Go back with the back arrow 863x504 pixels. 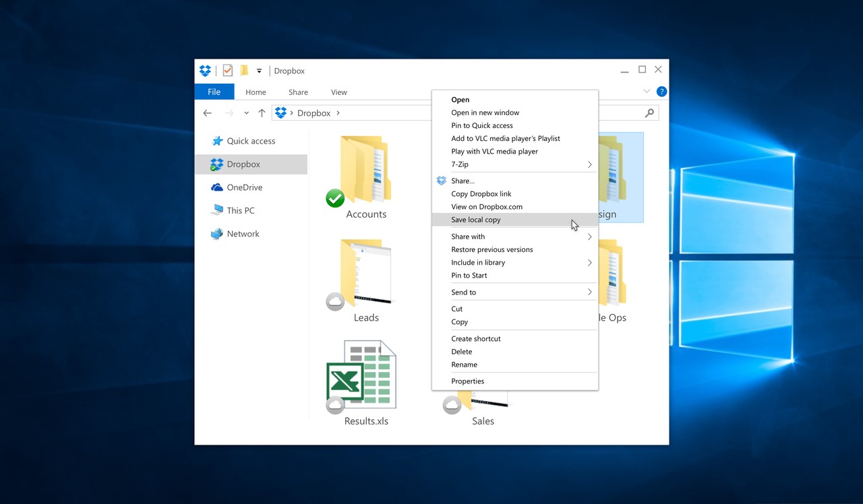click(x=208, y=113)
